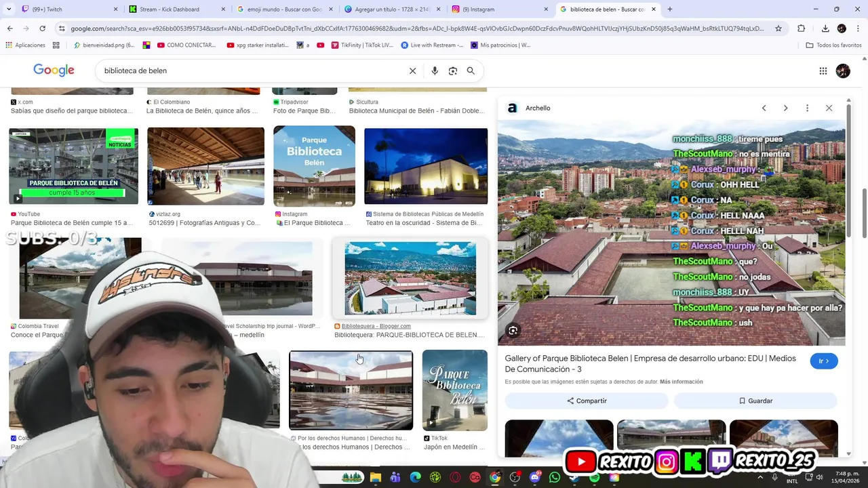Show hidden system tray icons

click(760, 477)
